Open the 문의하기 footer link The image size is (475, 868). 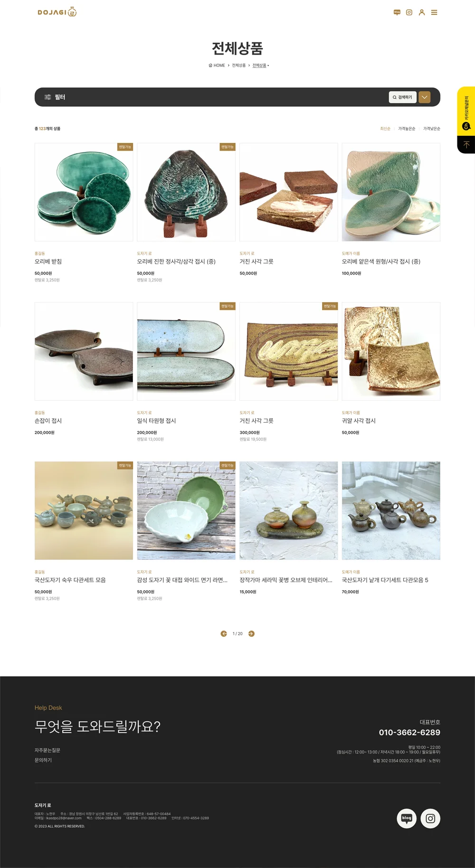click(x=43, y=760)
